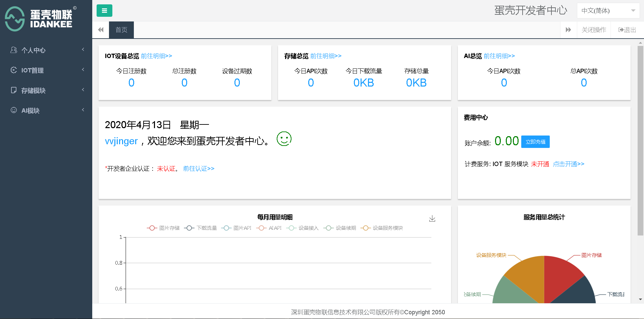Click the 存储模块 sidebar icon
Image resolution: width=644 pixels, height=319 pixels.
14,90
